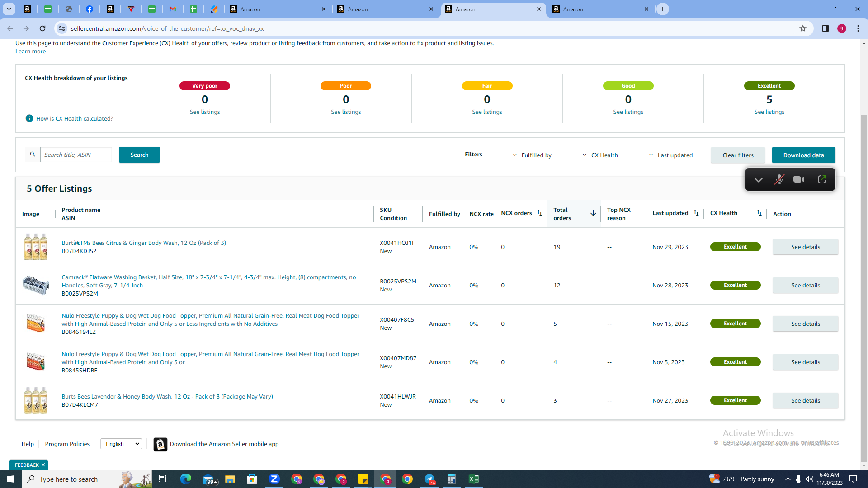Open the Learn more link

(30, 51)
